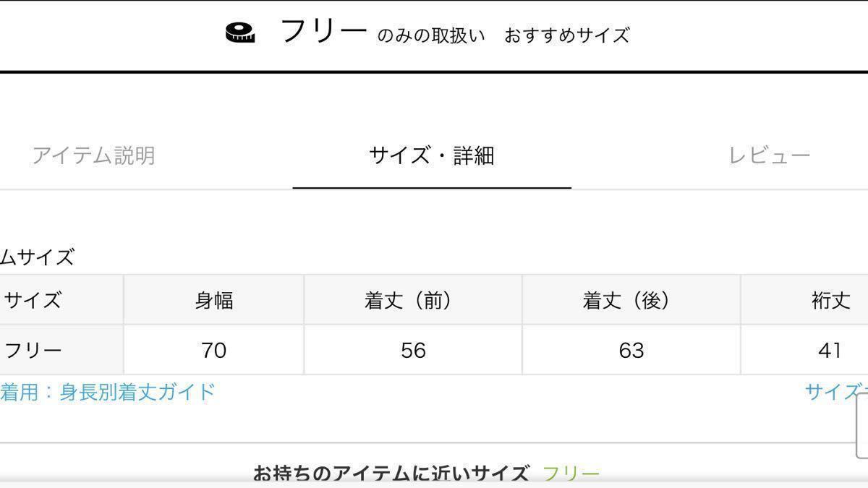Click the サイズ link beside the table
The width and height of the screenshot is (868, 488).
[x=836, y=392]
